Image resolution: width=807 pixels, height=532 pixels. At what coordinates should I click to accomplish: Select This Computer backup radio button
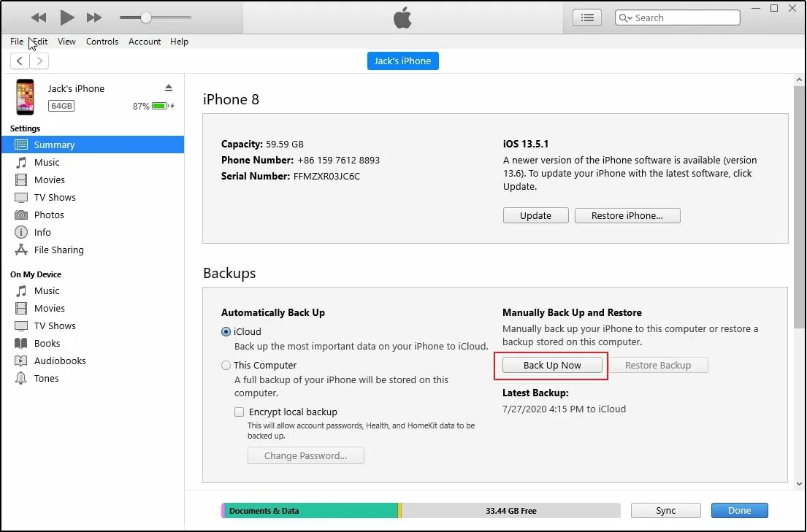226,366
